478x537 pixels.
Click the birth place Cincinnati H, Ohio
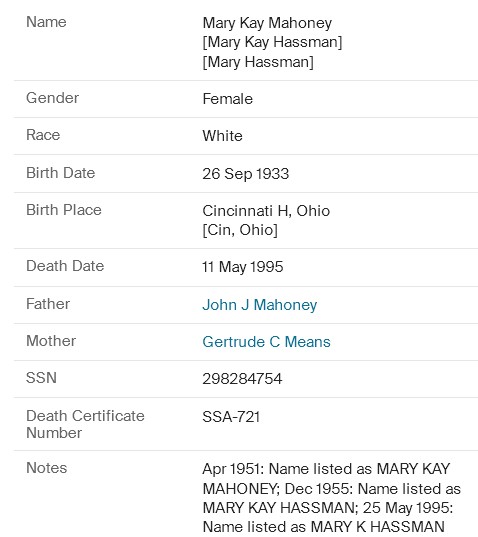click(x=266, y=211)
